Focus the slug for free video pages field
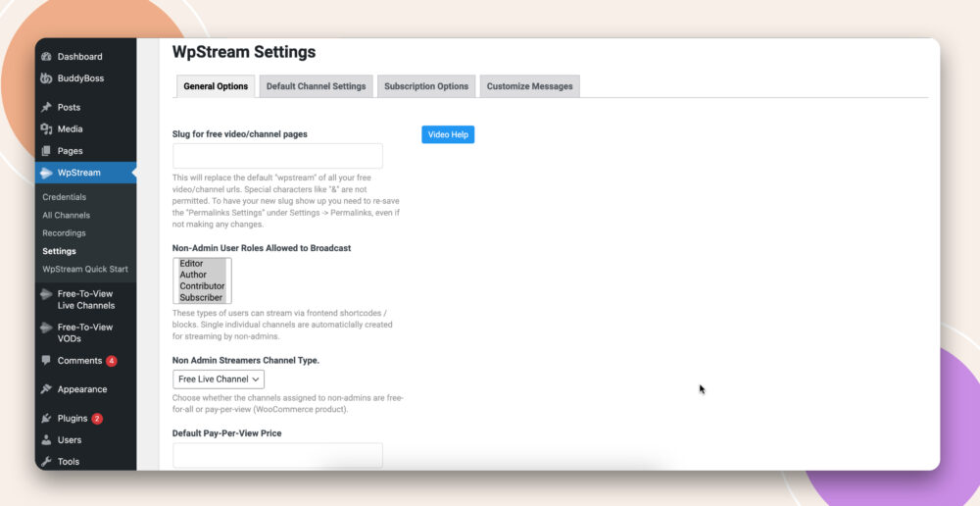980x506 pixels. (277, 157)
